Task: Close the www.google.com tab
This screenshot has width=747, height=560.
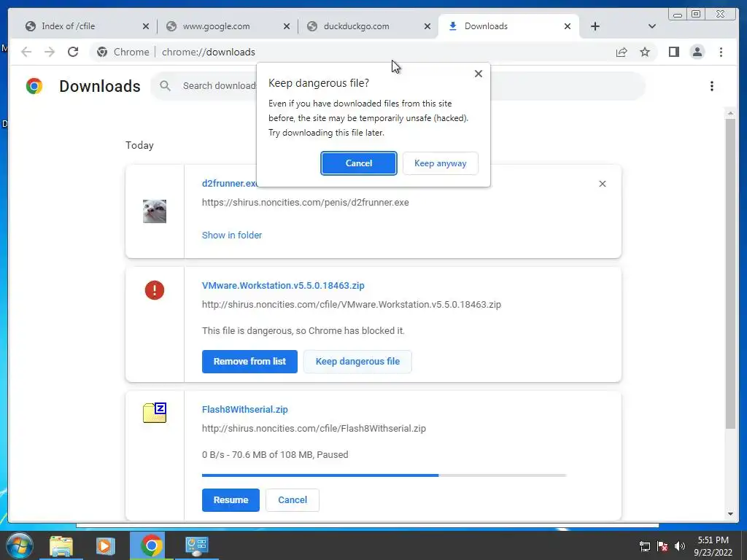Action: tap(286, 26)
